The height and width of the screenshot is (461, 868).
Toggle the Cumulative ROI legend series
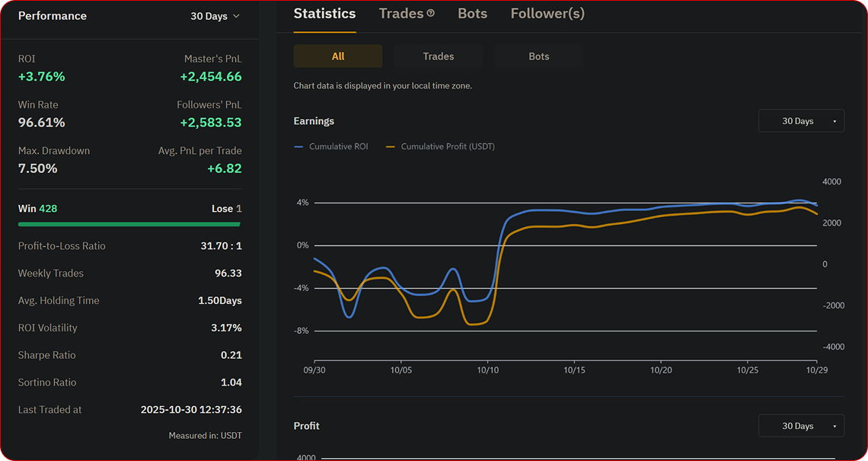(331, 146)
